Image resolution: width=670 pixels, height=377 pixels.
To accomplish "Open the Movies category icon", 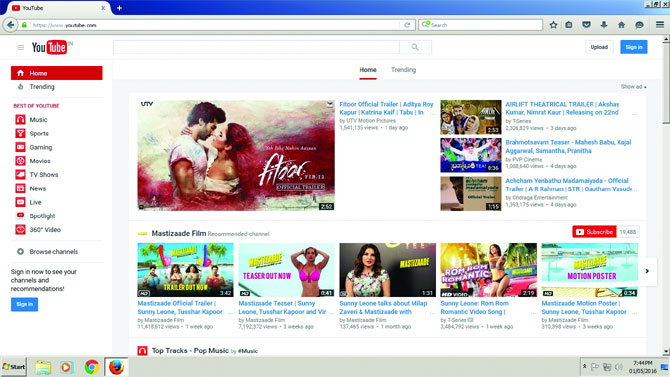I will click(20, 161).
